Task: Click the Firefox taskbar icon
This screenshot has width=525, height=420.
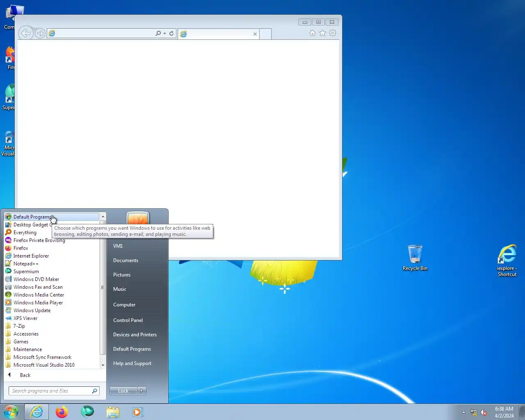Action: click(62, 412)
